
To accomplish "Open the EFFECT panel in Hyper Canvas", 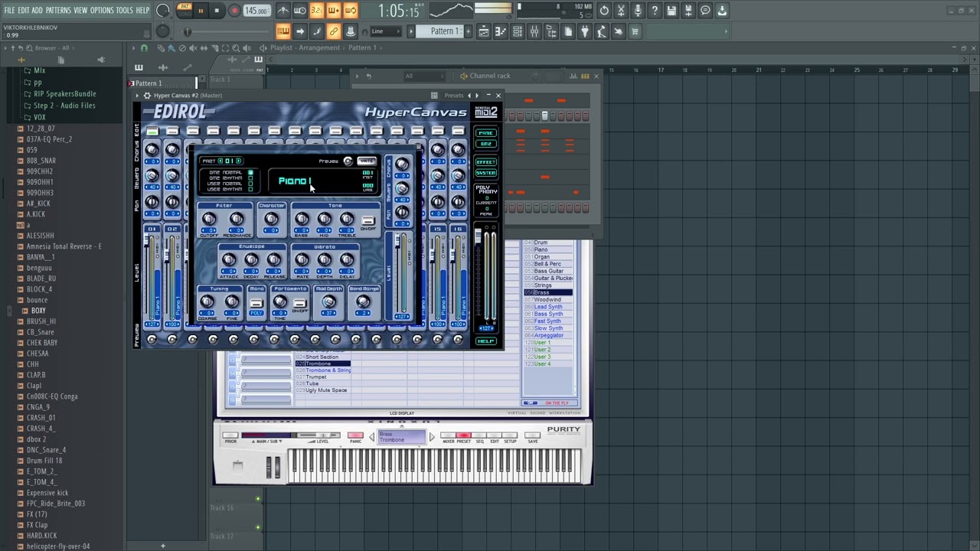I will pyautogui.click(x=486, y=162).
